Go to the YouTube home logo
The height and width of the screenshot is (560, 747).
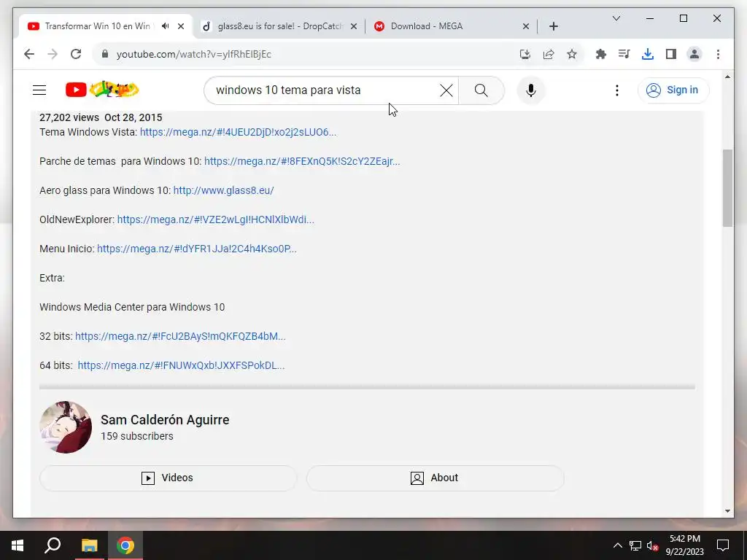click(102, 90)
